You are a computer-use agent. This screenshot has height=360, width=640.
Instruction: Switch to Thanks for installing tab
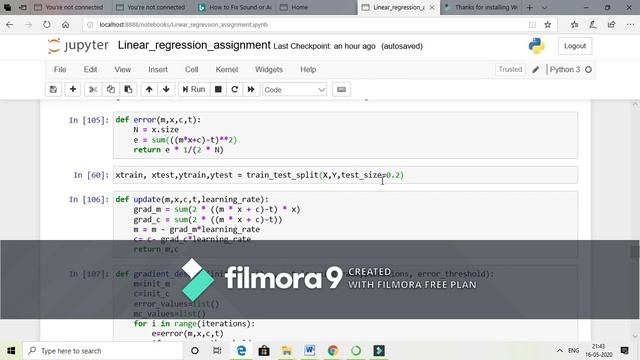482,7
